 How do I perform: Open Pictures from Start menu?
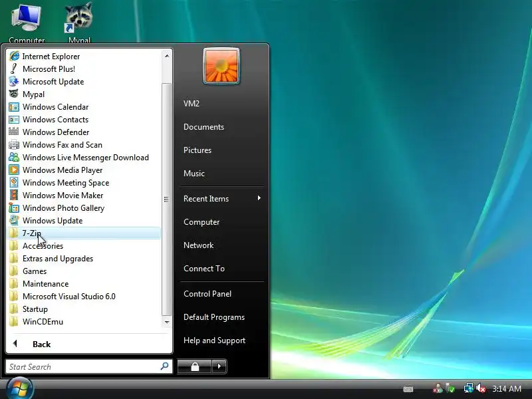[x=222, y=150]
